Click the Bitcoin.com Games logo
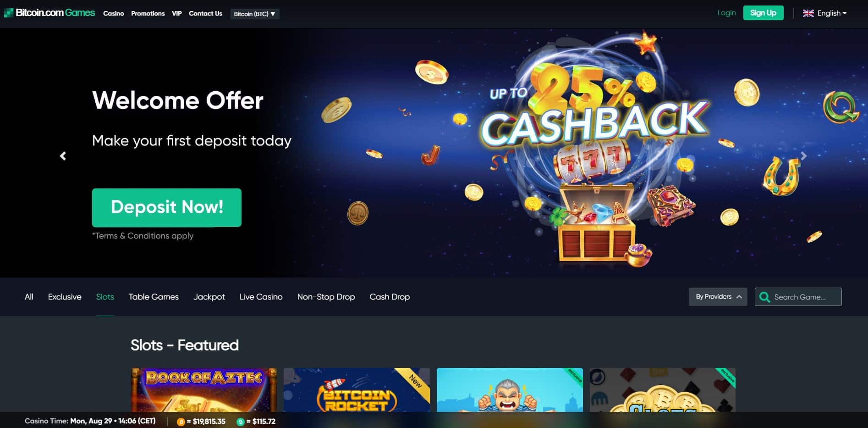Viewport: 868px width, 428px height. click(49, 13)
